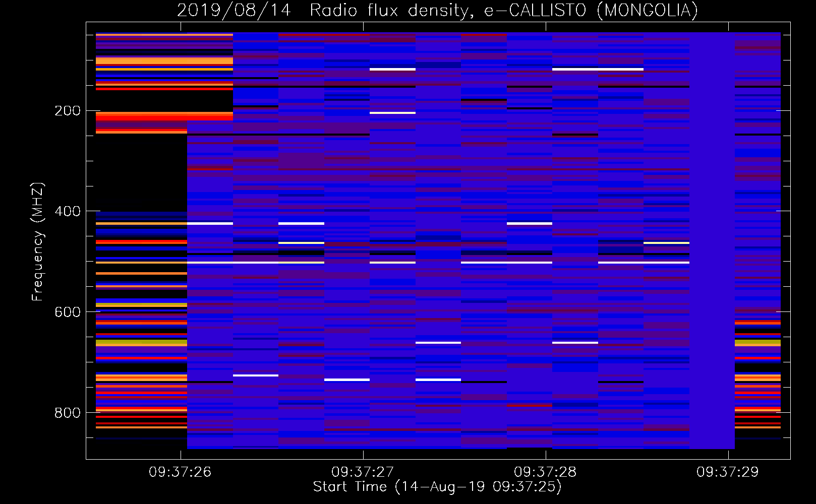Select the 09:37:29 time tick label

click(728, 472)
